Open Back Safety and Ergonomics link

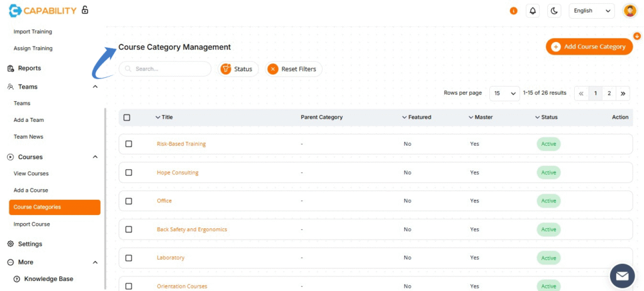tap(192, 229)
